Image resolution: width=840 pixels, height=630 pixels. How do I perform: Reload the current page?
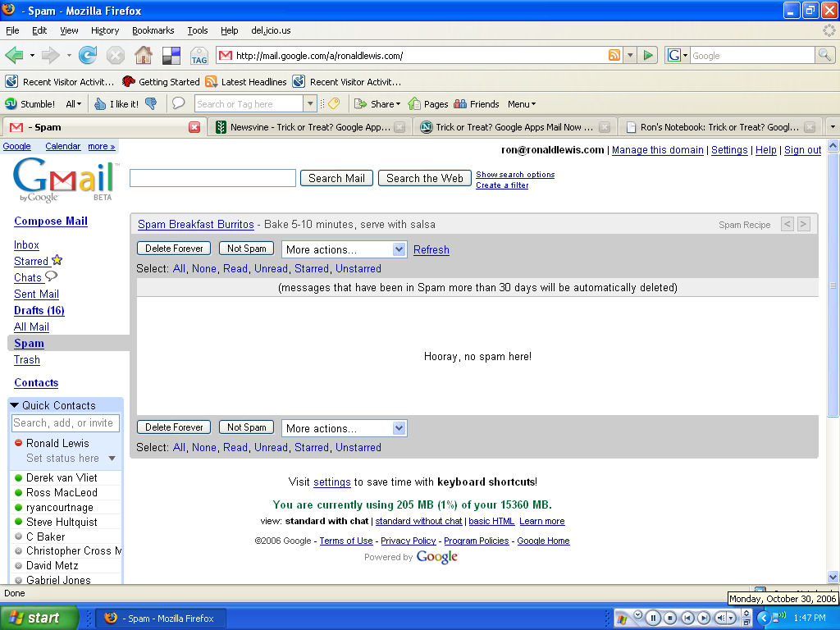pos(88,55)
